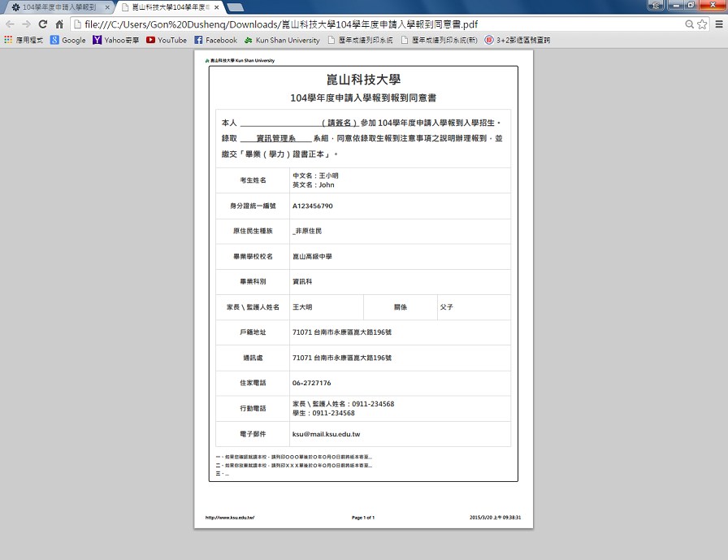728x560 pixels.
Task: Click the 行動電話 label cell
Action: point(253,409)
